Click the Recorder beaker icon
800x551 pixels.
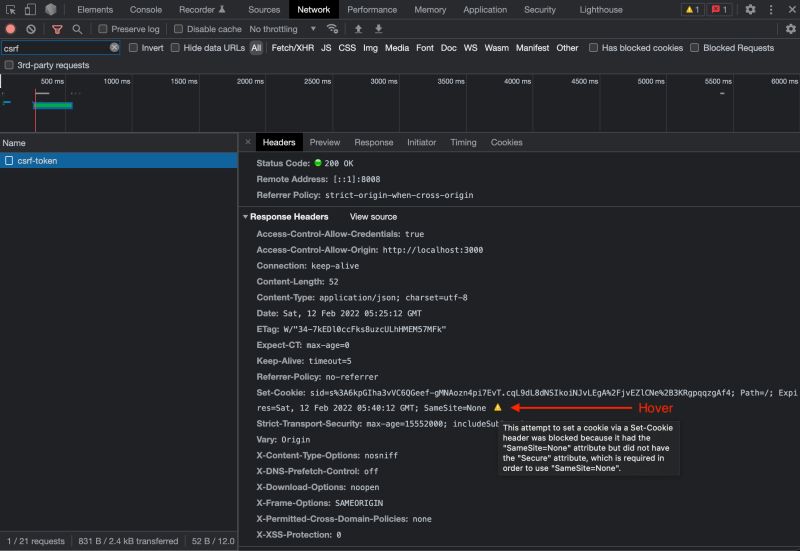(222, 9)
